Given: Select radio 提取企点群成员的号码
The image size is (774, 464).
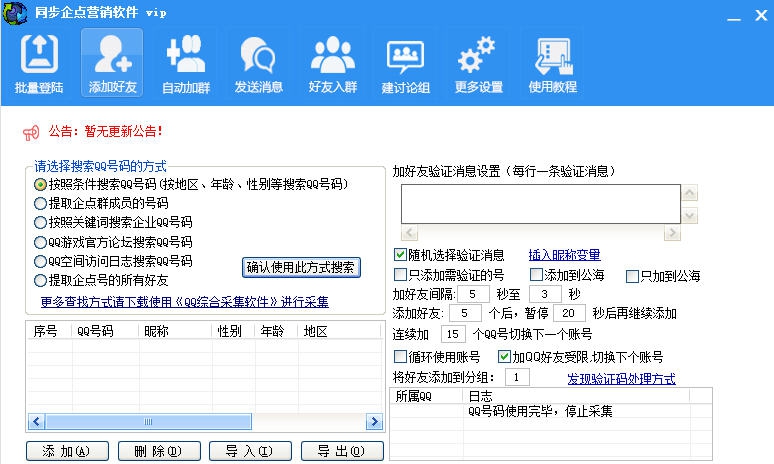Looking at the screenshot, I should click(40, 203).
